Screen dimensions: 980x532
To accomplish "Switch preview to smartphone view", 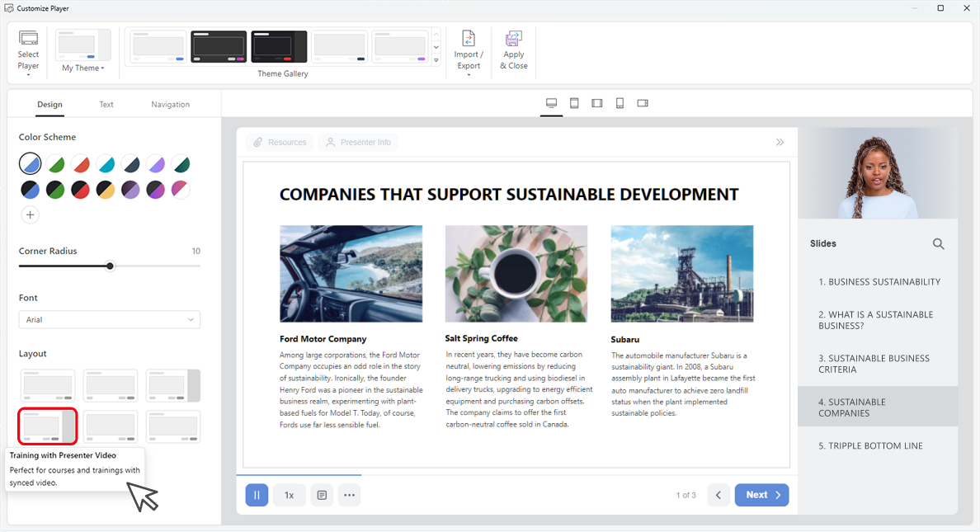I will 620,103.
